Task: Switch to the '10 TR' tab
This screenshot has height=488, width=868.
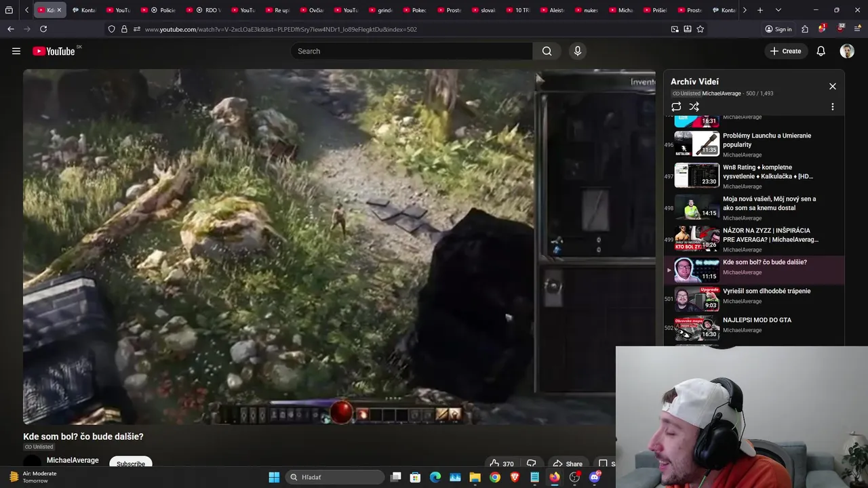Action: coord(517,10)
